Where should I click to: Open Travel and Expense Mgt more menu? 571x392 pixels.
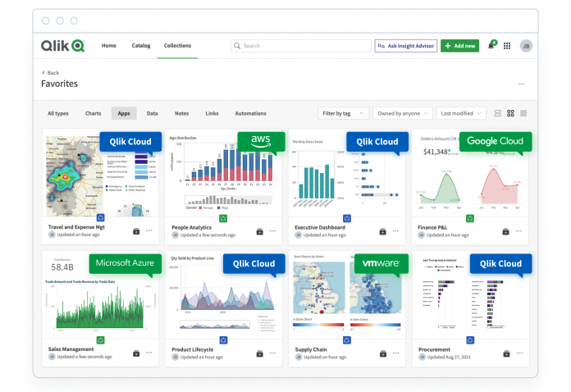click(x=149, y=230)
